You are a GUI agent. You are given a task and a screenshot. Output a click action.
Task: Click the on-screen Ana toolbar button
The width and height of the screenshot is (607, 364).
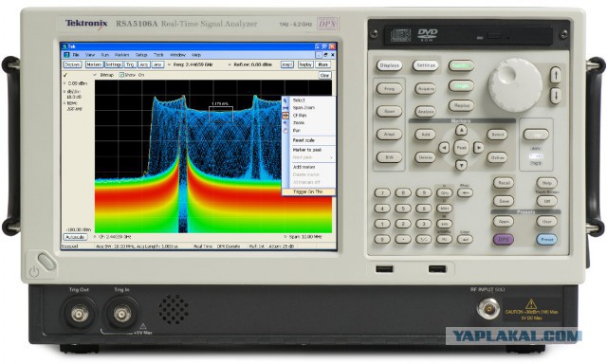click(x=157, y=64)
